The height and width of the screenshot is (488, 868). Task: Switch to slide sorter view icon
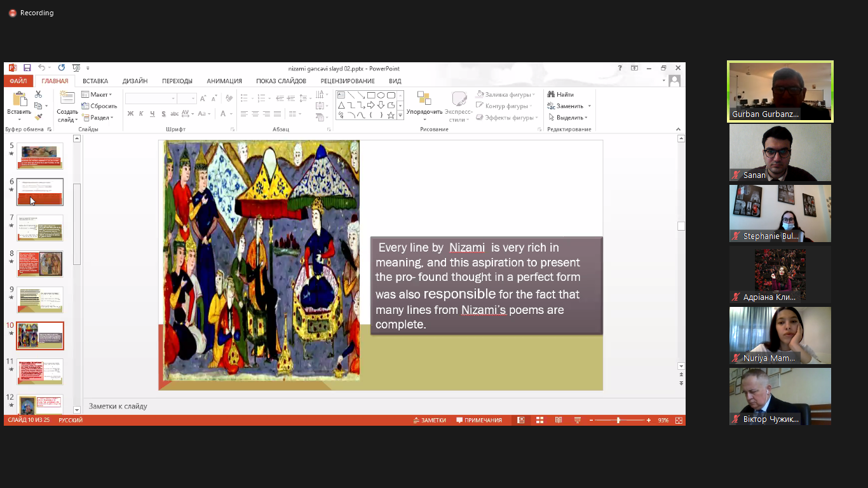tap(539, 420)
